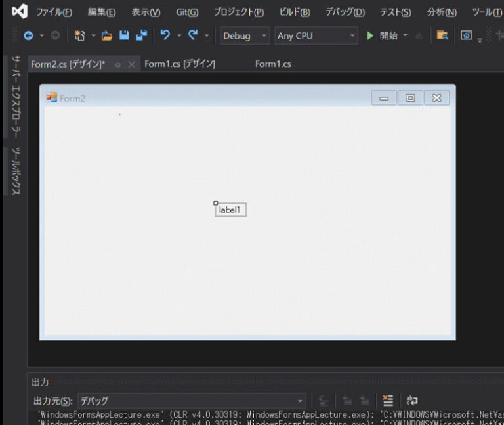Click the save all icon
Screen dimensions: 504x425
tap(142, 35)
